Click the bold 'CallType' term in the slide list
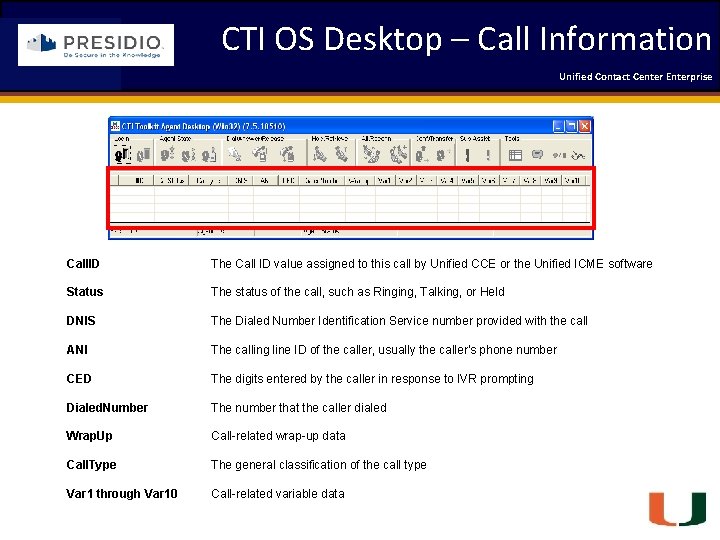720x540 pixels. [91, 465]
